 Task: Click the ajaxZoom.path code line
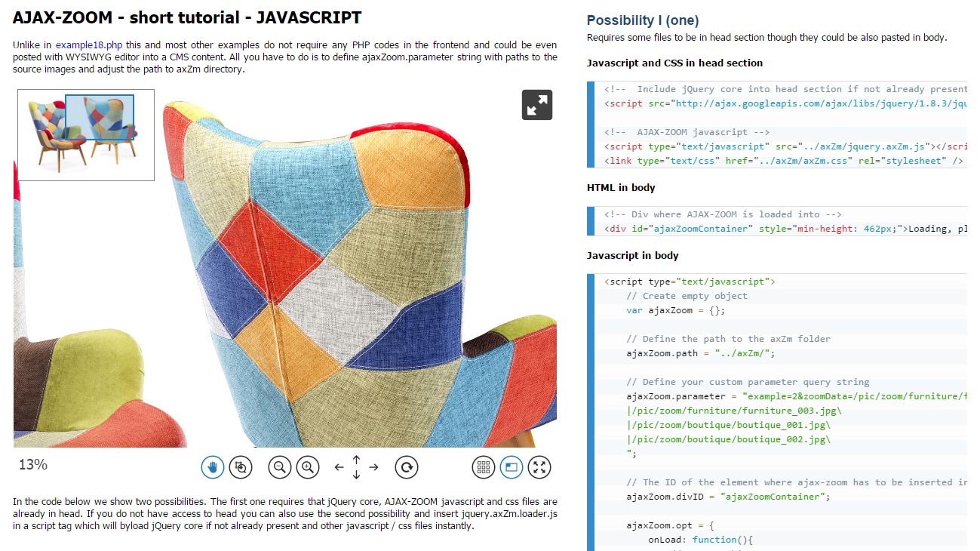coord(700,353)
